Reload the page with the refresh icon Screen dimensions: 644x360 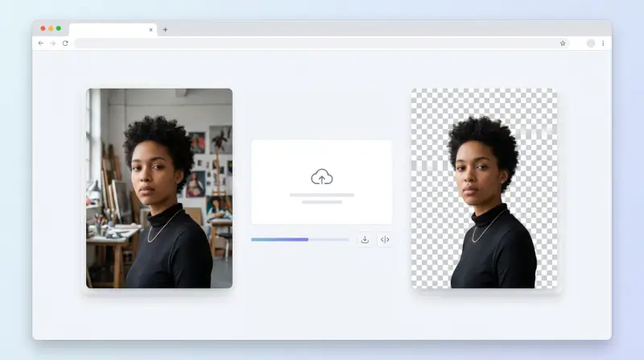pyautogui.click(x=65, y=43)
